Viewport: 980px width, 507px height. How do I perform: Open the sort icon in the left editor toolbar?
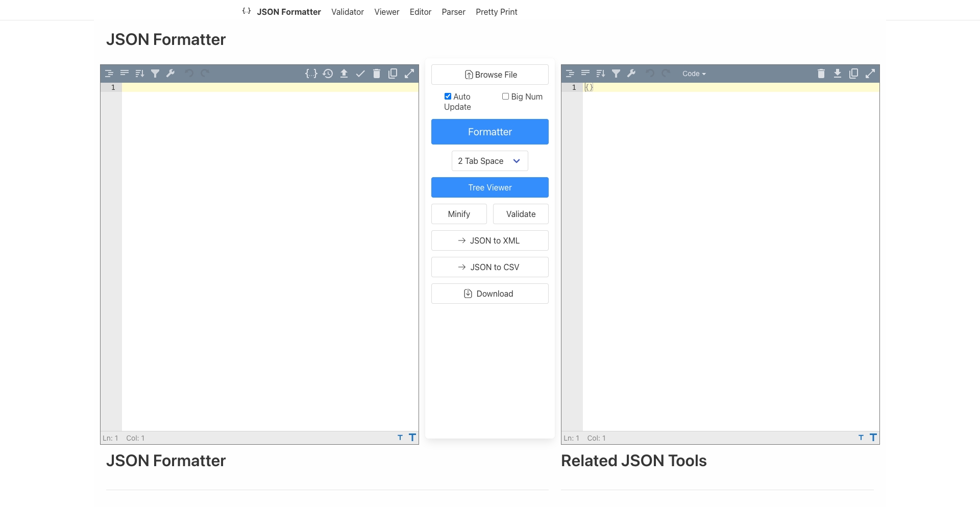139,73
